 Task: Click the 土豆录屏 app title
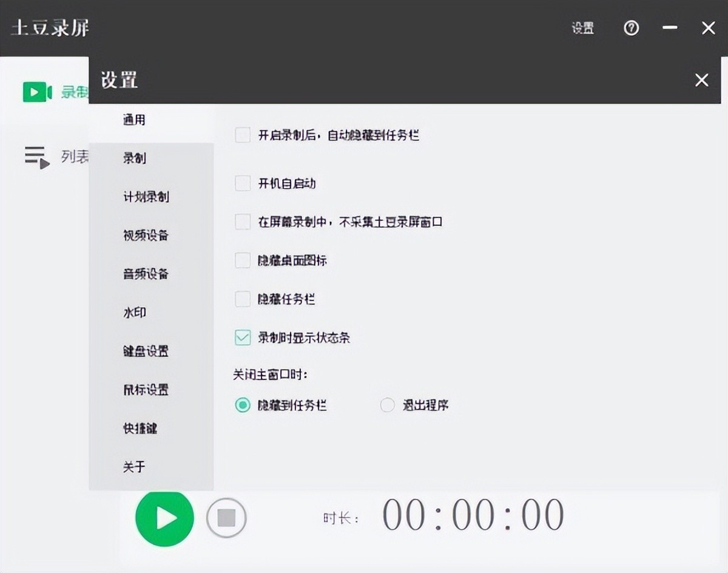pyautogui.click(x=50, y=27)
